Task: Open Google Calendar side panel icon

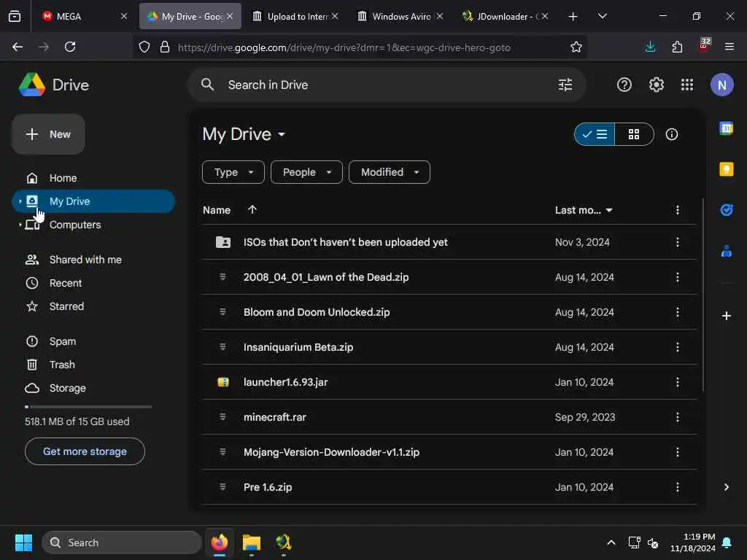Action: tap(726, 128)
